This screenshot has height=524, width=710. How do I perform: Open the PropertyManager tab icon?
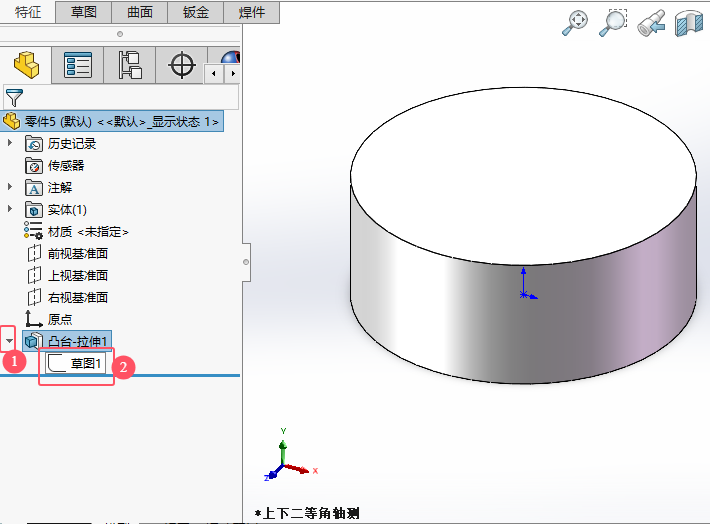coord(78,66)
